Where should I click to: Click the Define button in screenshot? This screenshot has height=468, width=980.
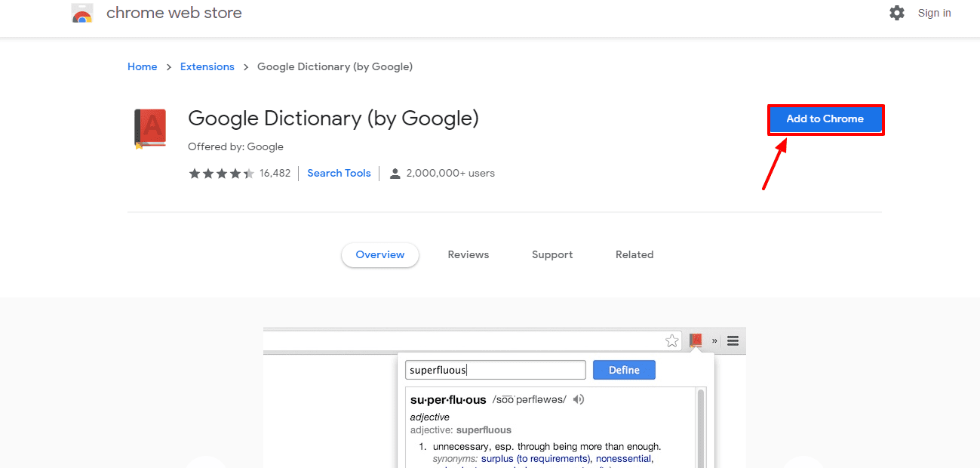624,370
